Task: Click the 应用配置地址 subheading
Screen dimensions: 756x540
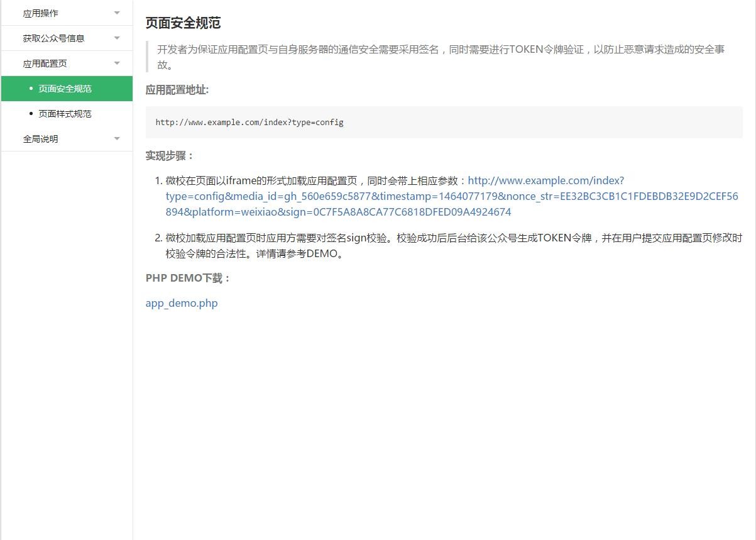Action: (x=177, y=90)
